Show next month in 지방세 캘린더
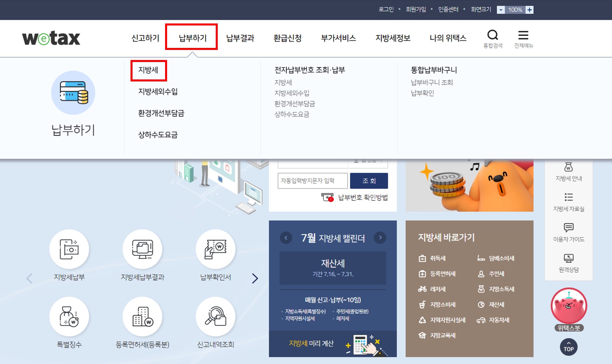Viewport: 612px width, 364px height. (380, 238)
